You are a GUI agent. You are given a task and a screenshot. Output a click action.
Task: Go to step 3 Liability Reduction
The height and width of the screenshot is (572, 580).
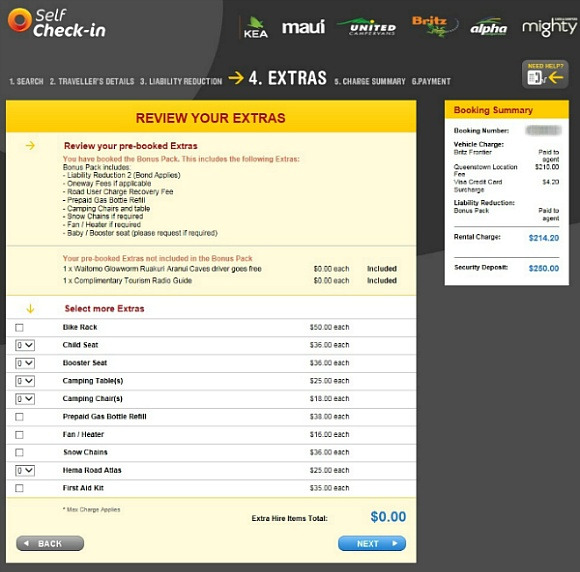click(x=181, y=81)
